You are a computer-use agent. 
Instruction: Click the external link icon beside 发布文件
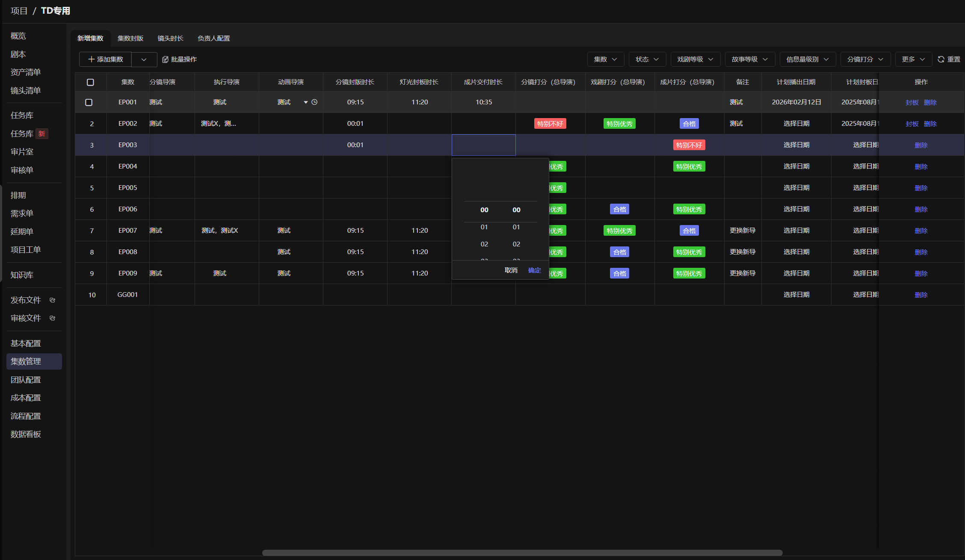pyautogui.click(x=53, y=300)
